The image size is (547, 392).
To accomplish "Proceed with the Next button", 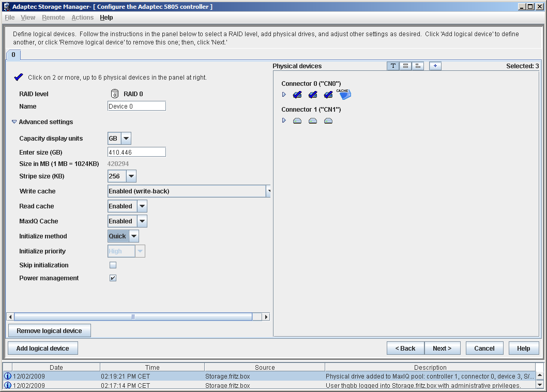I will (x=442, y=349).
